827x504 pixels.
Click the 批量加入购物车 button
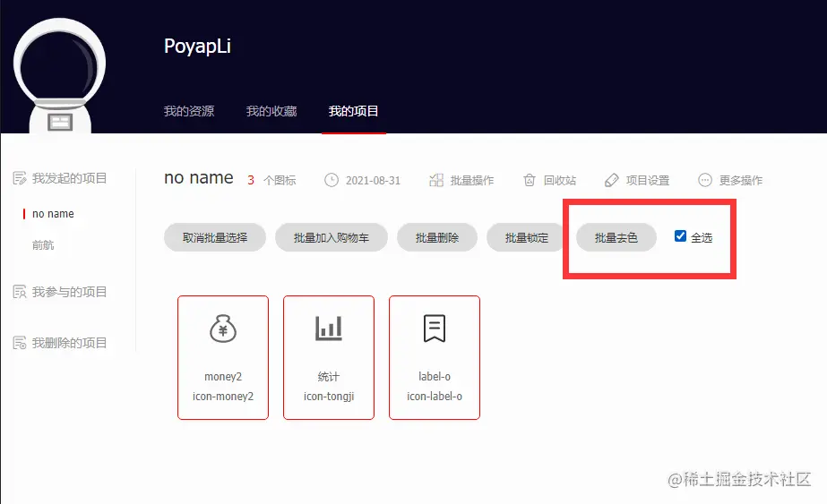[332, 238]
